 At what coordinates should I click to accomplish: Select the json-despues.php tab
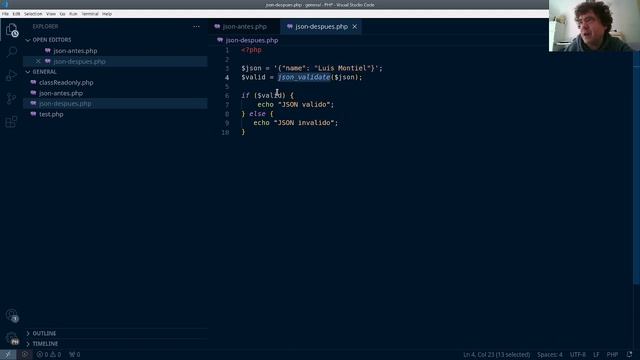(321, 27)
